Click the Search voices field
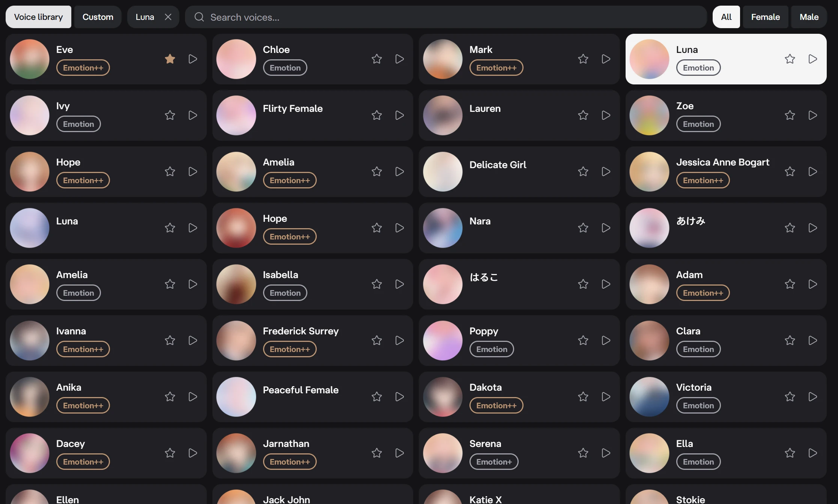838x504 pixels. point(446,17)
